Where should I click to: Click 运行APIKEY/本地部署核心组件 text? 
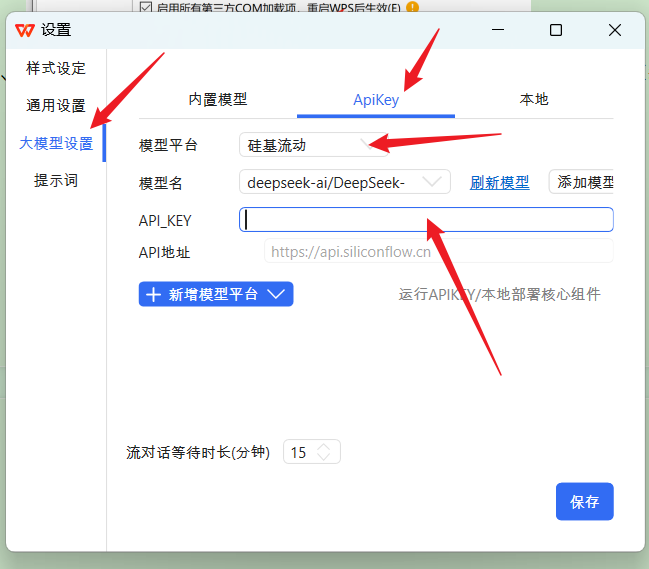499,295
